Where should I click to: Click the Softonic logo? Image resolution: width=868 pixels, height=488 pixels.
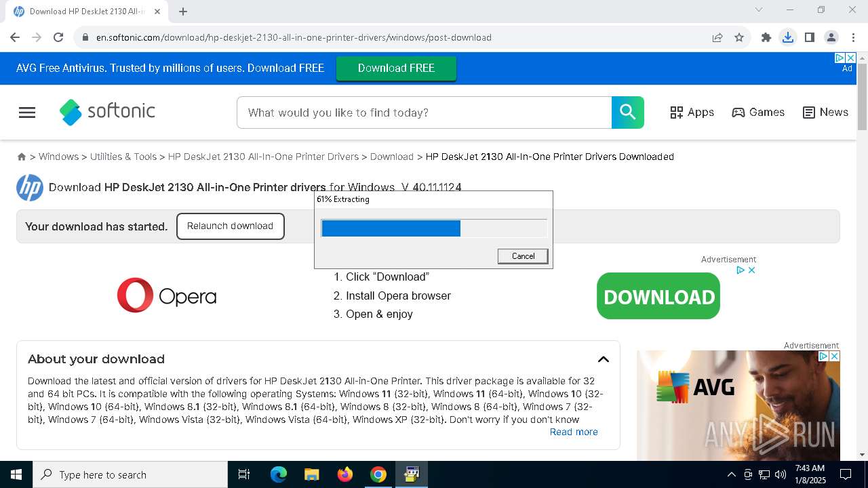click(107, 112)
